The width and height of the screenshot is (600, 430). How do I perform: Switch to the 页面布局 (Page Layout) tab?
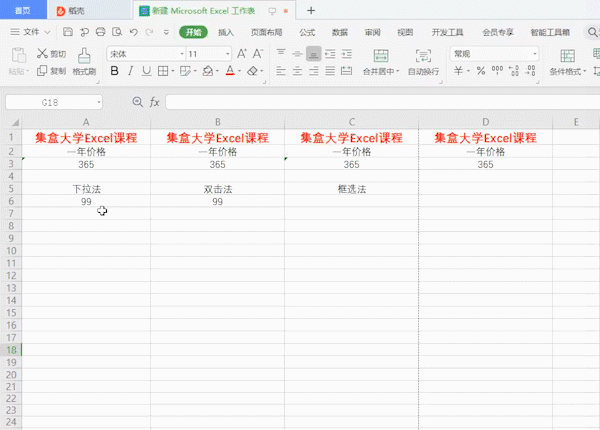pyautogui.click(x=266, y=33)
